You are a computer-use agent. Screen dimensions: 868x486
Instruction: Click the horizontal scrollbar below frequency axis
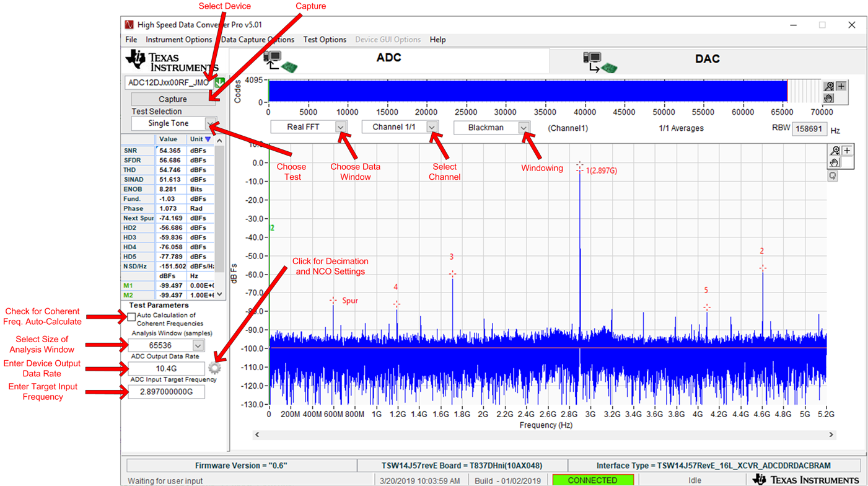click(544, 435)
